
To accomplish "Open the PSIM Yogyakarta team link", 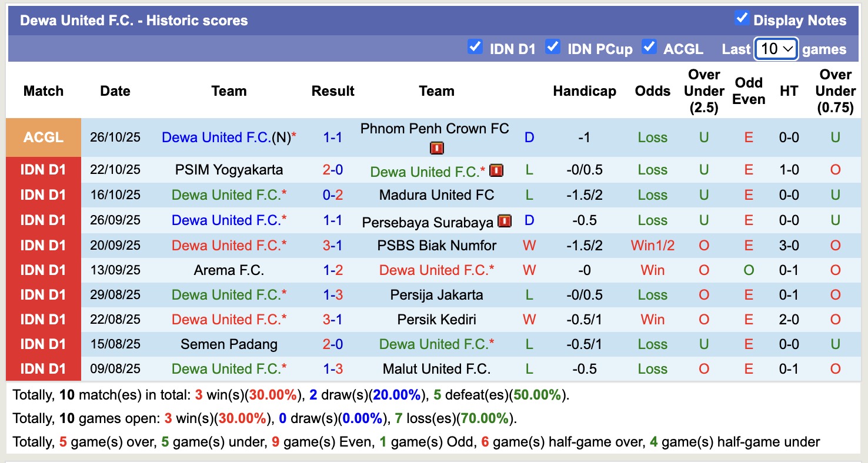I will tap(229, 170).
